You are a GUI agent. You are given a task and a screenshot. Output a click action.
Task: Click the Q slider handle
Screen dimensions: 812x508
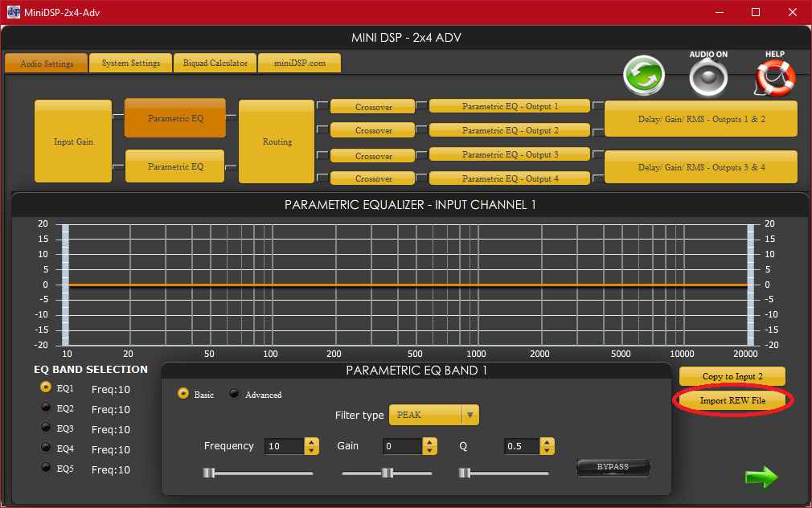tap(464, 473)
